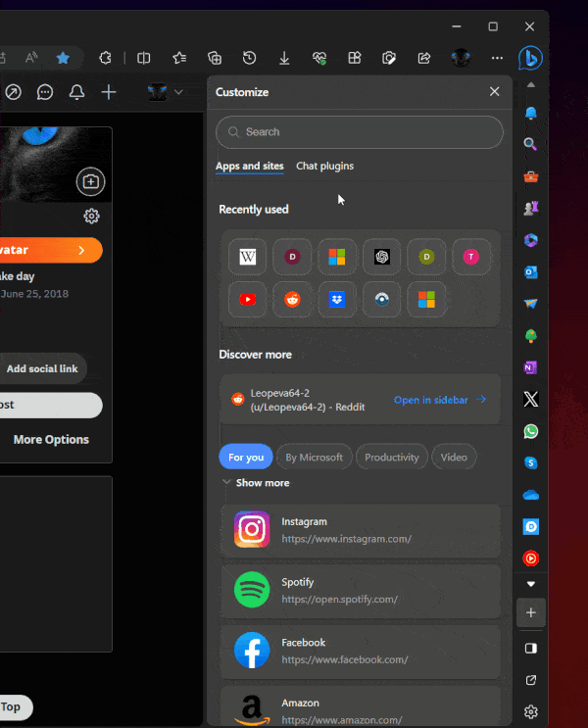
Task: Open Games chess piece sidebar icon
Action: (x=530, y=209)
